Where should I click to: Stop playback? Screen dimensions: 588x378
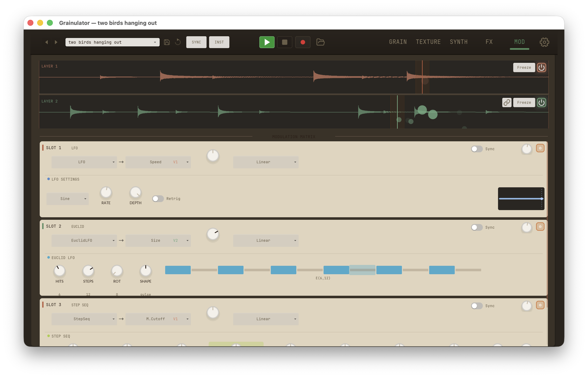click(284, 42)
